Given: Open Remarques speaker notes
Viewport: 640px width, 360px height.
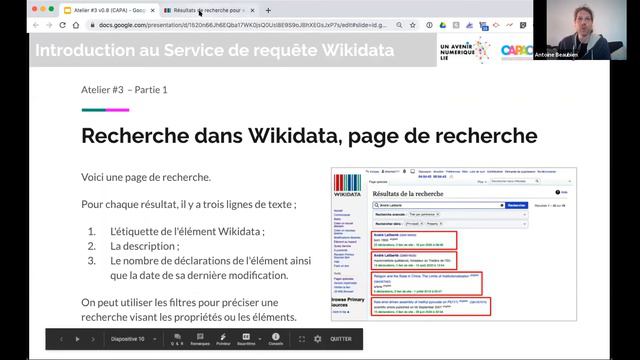Looking at the screenshot, I should [200, 339].
